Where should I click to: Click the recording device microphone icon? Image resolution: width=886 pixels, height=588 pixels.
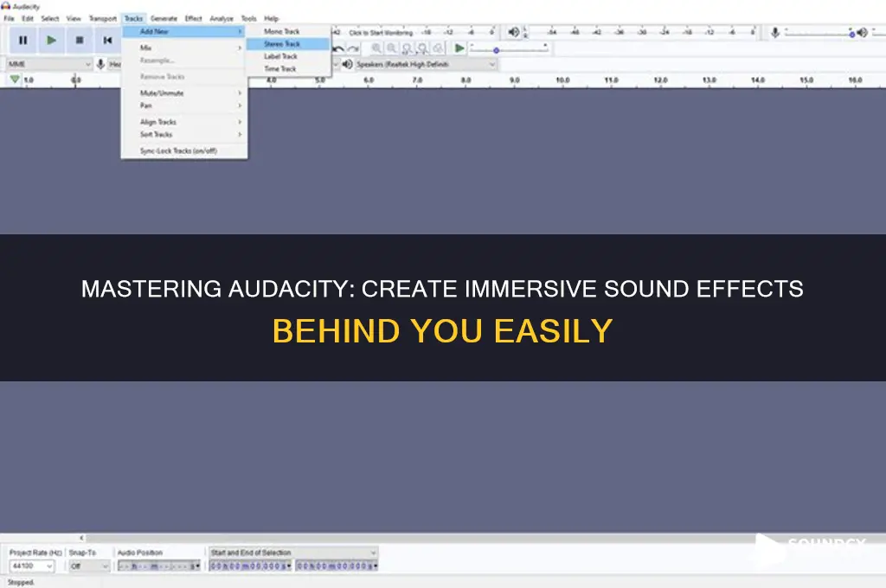click(x=100, y=64)
